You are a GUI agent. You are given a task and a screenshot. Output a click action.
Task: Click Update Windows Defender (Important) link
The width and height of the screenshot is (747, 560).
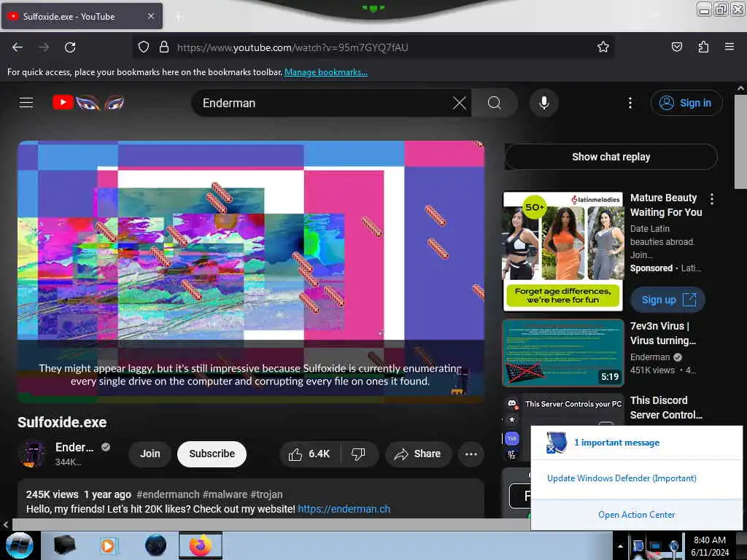click(x=622, y=478)
